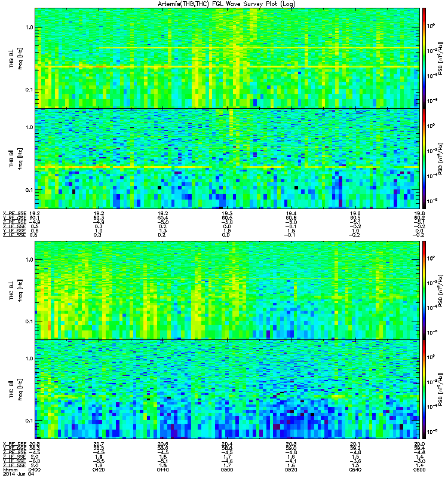Click the '2014 Jun 04' date label
Image resolution: width=448 pixels, height=478 pixels.
(19, 474)
